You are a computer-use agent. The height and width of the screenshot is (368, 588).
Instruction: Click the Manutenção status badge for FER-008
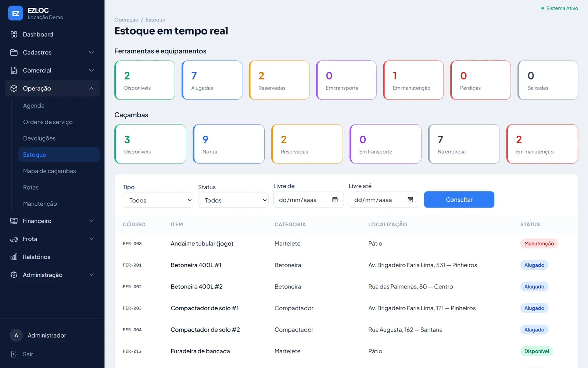[x=539, y=244]
